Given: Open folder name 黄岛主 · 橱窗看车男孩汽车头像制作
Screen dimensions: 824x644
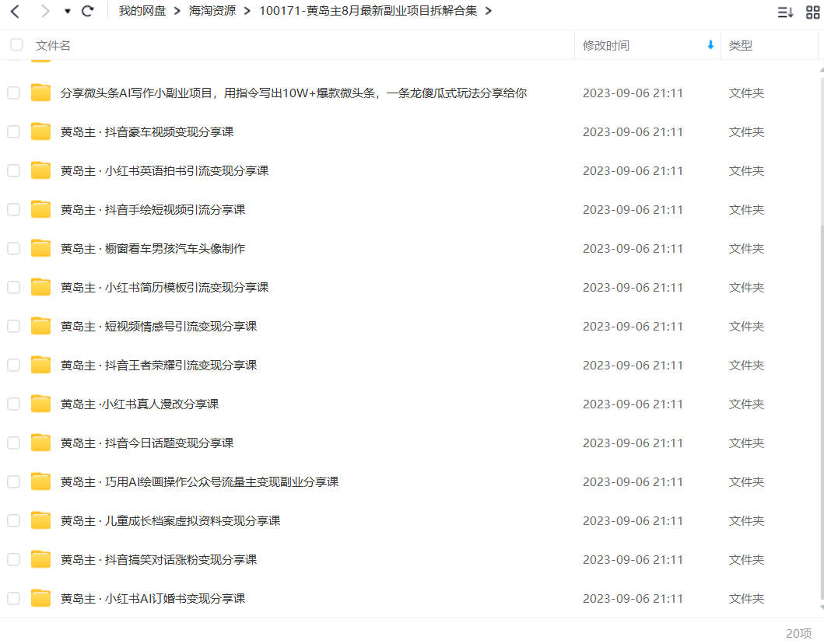Looking at the screenshot, I should [x=153, y=248].
